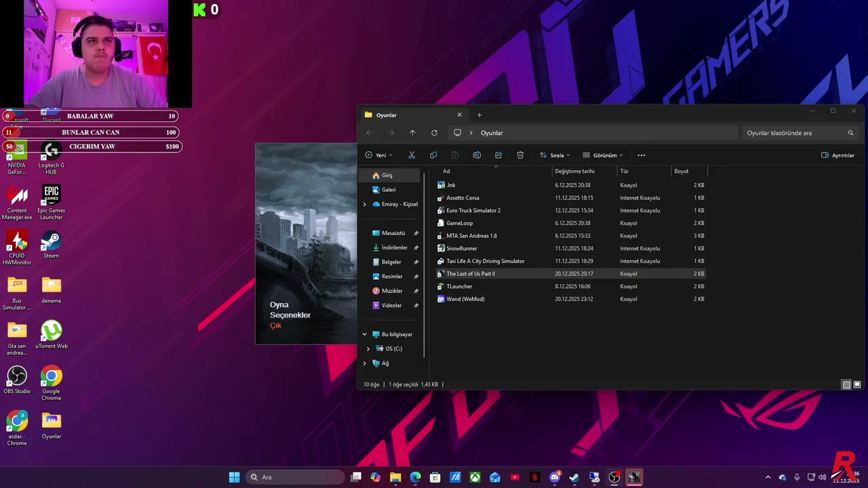Open Netflix from the taskbar
This screenshot has height=488, width=868.
pos(534,477)
